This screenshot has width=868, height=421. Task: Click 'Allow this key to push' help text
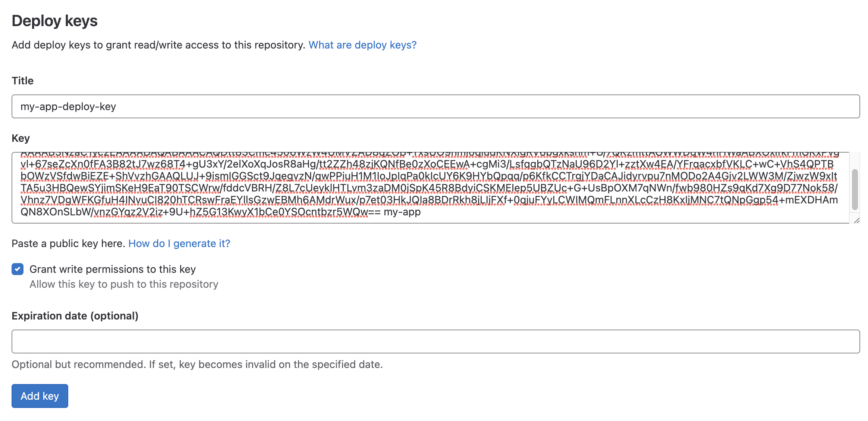pyautogui.click(x=124, y=284)
